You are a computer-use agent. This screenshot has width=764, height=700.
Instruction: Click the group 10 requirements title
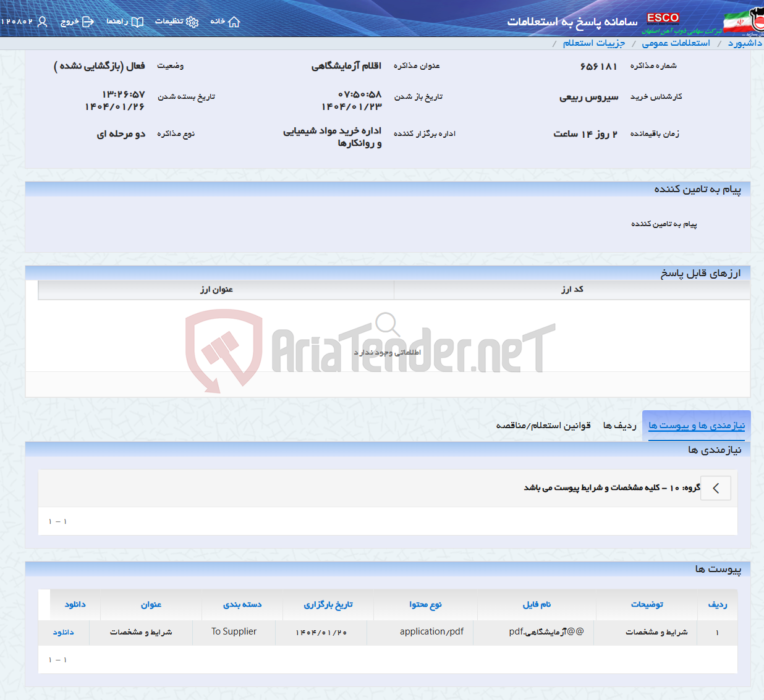pyautogui.click(x=612, y=488)
